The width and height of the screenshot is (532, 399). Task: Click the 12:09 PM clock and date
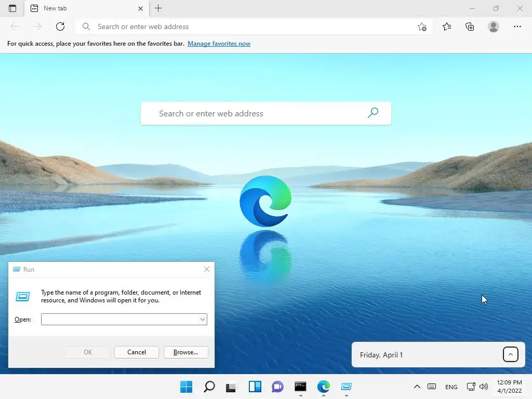[x=509, y=387]
